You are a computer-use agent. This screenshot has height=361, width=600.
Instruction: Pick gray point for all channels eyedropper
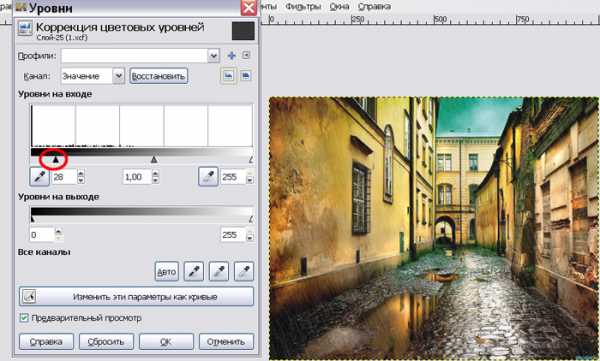point(219,271)
